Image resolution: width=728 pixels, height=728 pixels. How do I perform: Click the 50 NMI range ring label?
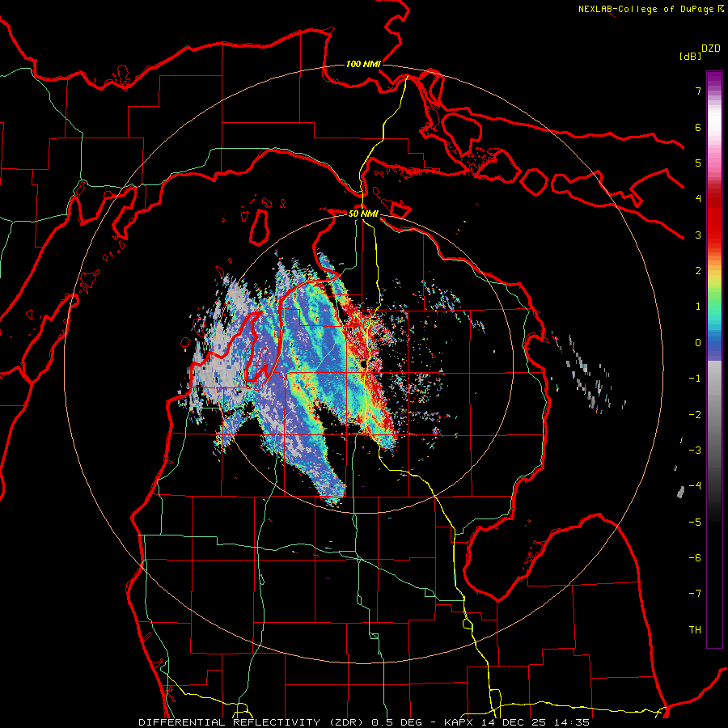pyautogui.click(x=363, y=214)
